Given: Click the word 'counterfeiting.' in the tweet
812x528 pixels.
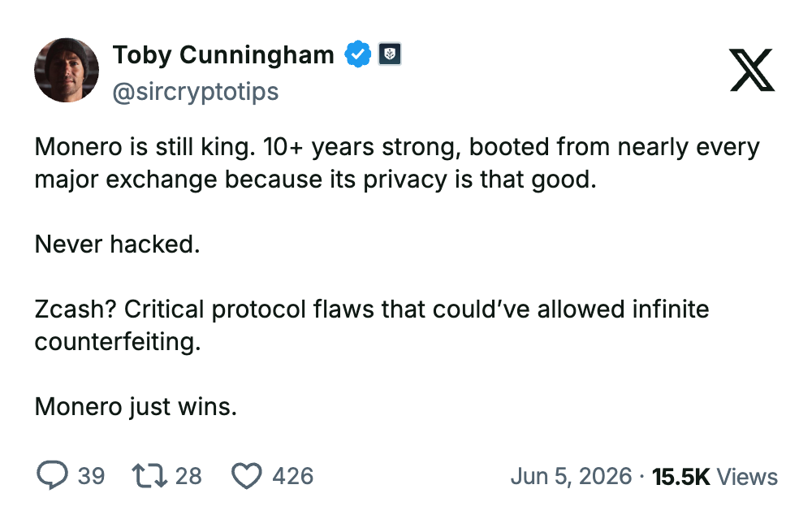Looking at the screenshot, I should (118, 342).
